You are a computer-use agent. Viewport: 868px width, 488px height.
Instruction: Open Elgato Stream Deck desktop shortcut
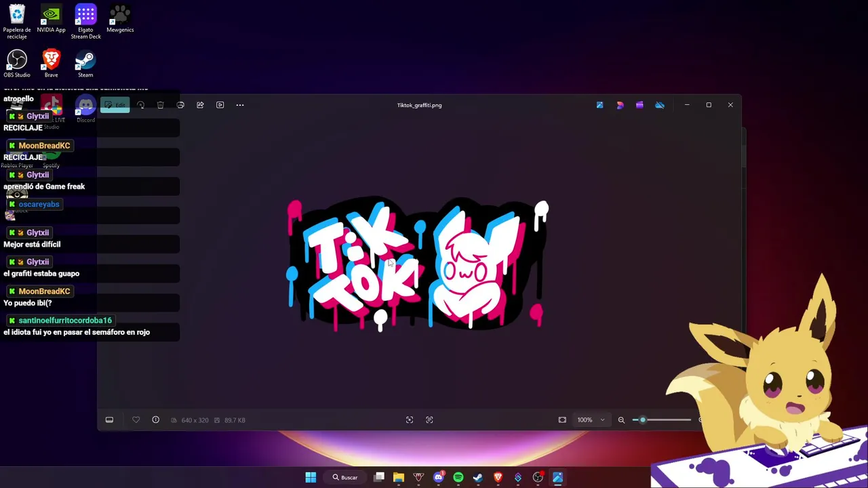click(85, 22)
